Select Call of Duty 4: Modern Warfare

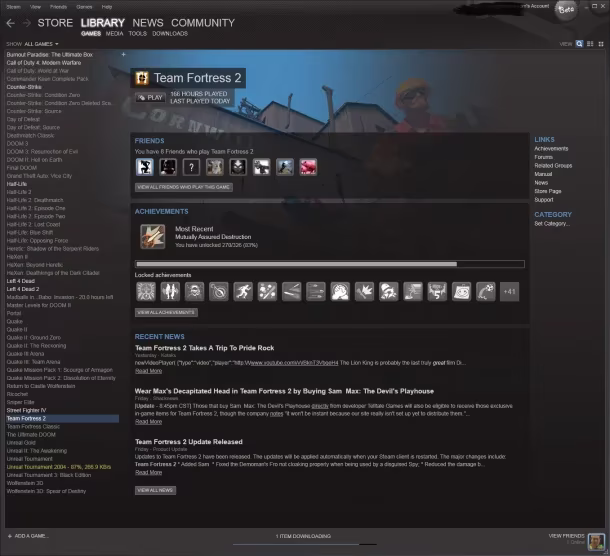click(44, 63)
